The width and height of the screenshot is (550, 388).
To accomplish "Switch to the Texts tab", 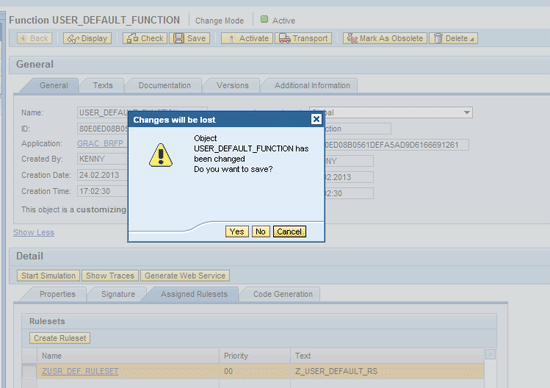I will (103, 86).
